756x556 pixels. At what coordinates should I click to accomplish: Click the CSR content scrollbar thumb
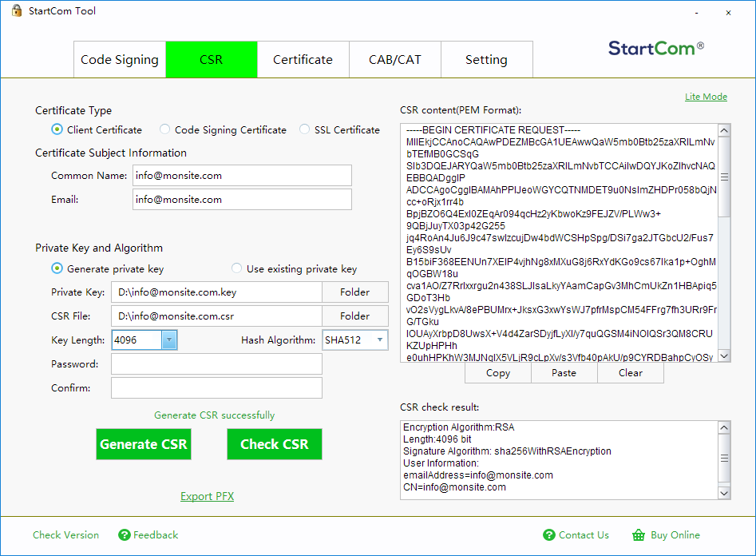[x=724, y=177]
